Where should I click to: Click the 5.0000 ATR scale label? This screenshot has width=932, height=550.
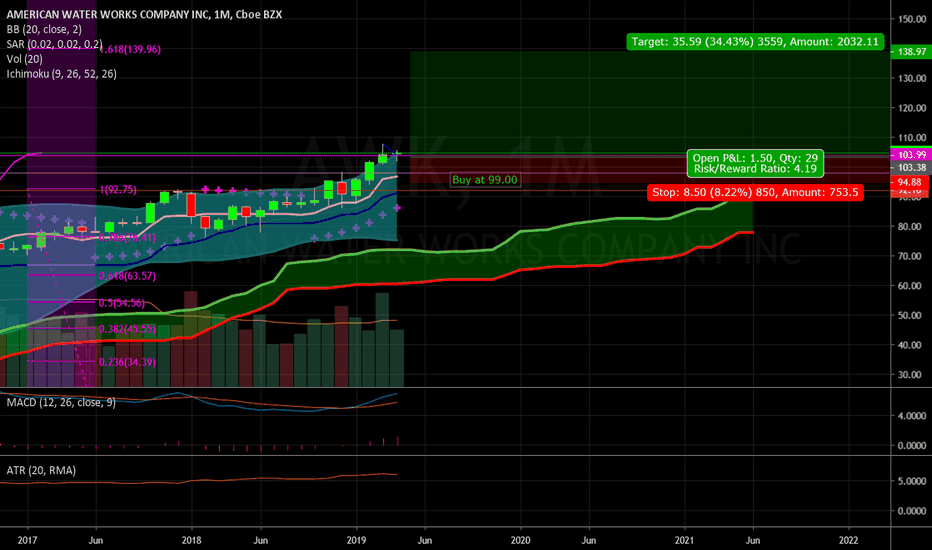coord(912,481)
